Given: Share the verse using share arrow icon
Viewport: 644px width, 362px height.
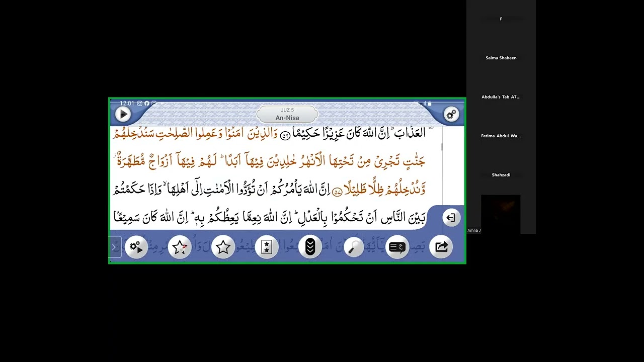Looking at the screenshot, I should tap(441, 247).
